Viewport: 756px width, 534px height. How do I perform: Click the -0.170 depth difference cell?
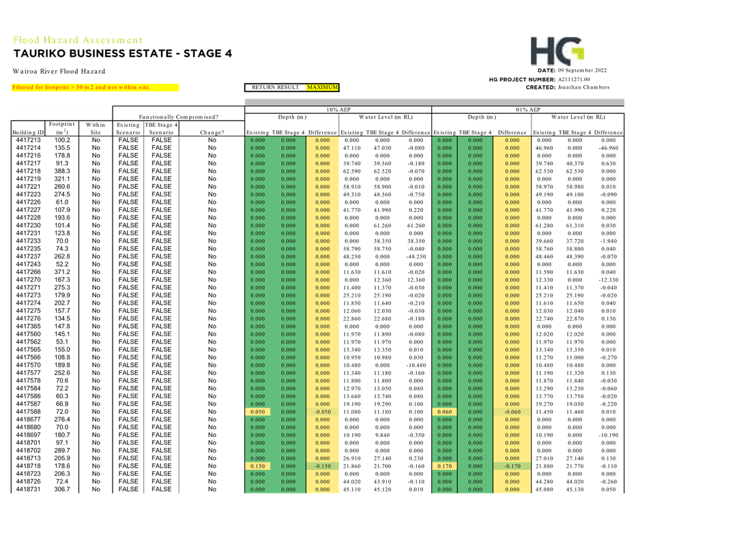click(512, 466)
